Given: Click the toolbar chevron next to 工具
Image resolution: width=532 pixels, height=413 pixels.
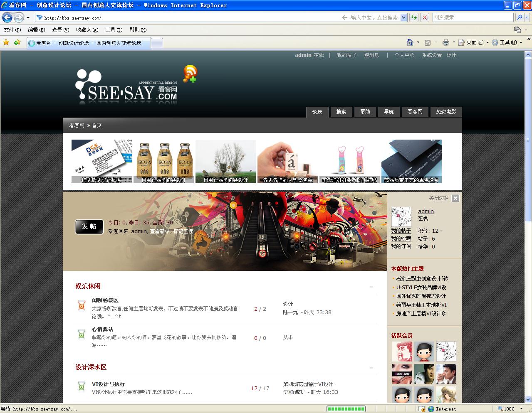Looking at the screenshot, I should [529, 39].
